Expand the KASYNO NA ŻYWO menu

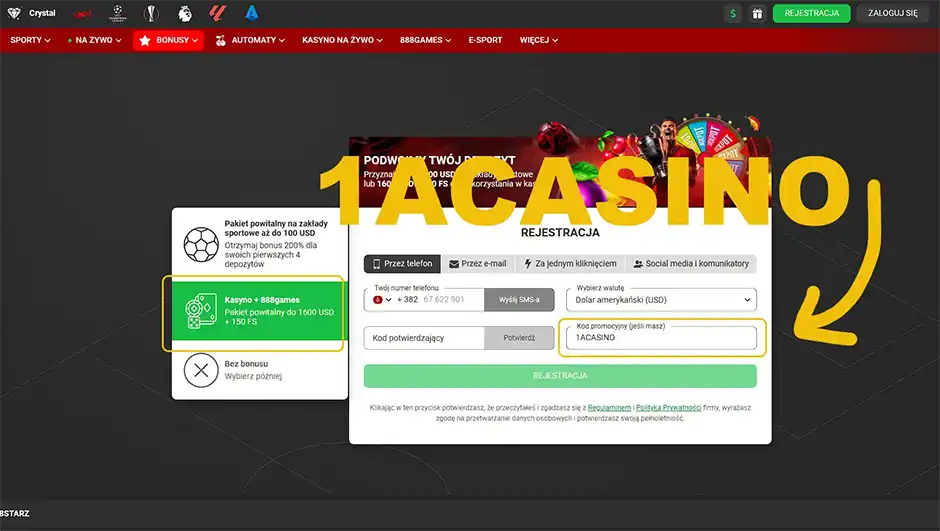coord(342,40)
